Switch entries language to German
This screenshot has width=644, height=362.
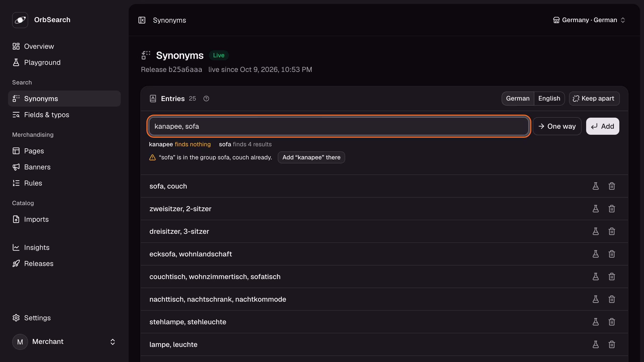point(518,99)
